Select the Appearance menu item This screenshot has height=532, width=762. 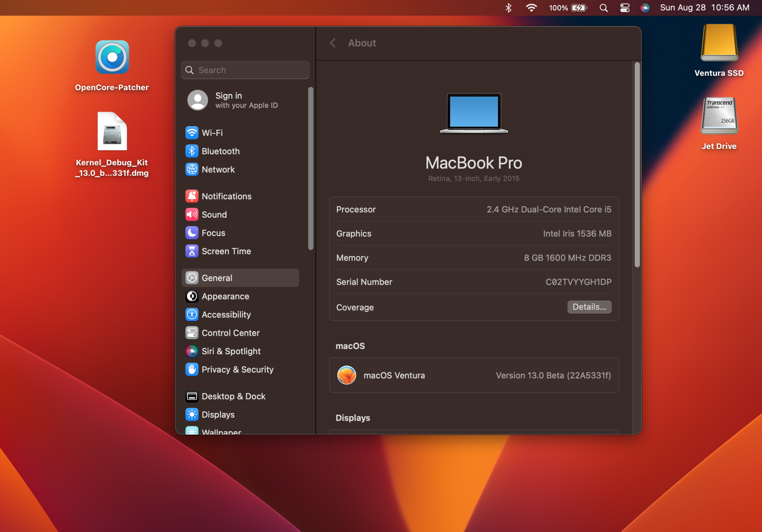pyautogui.click(x=225, y=296)
